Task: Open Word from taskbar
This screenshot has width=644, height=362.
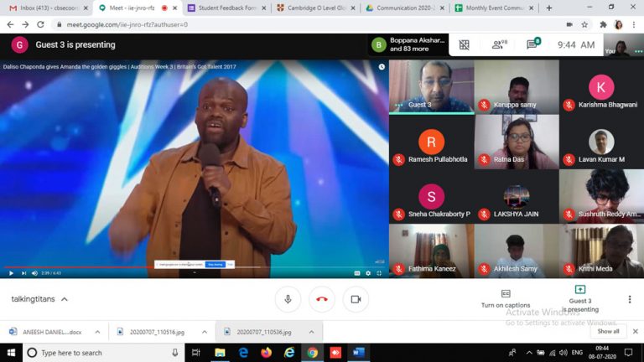Action: click(359, 353)
